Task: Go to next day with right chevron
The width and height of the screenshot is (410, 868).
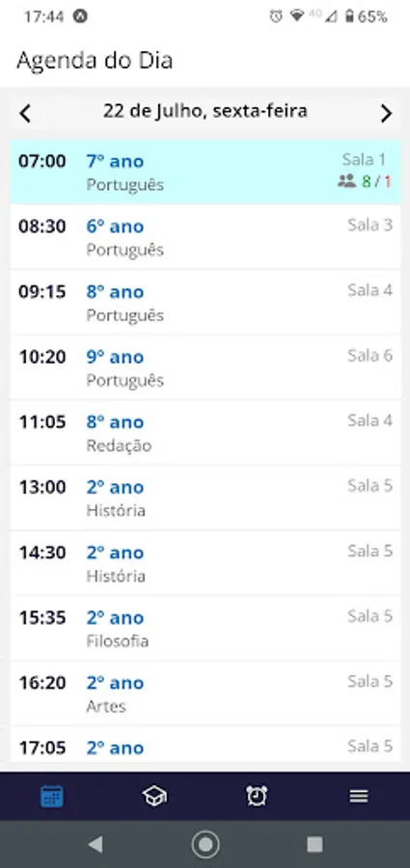Action: 386,114
